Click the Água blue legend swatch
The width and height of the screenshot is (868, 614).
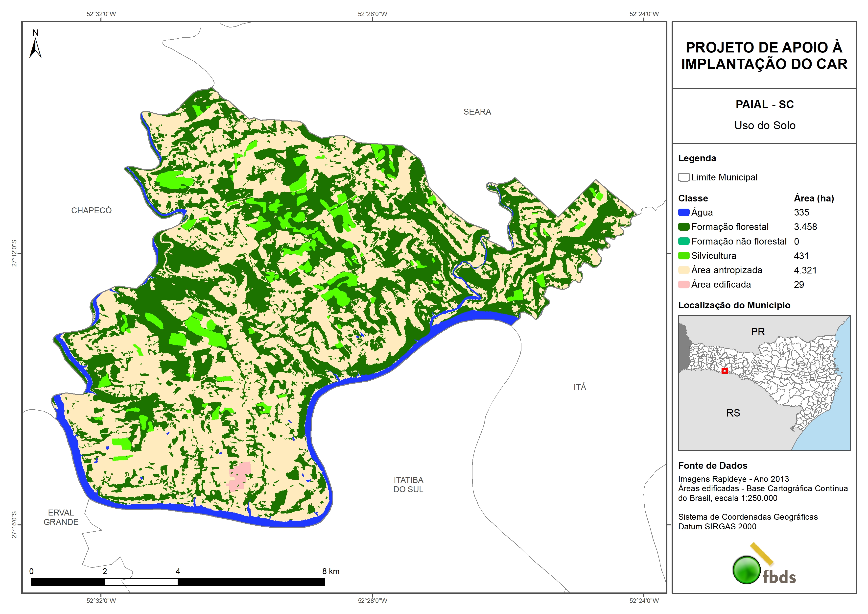(x=683, y=212)
